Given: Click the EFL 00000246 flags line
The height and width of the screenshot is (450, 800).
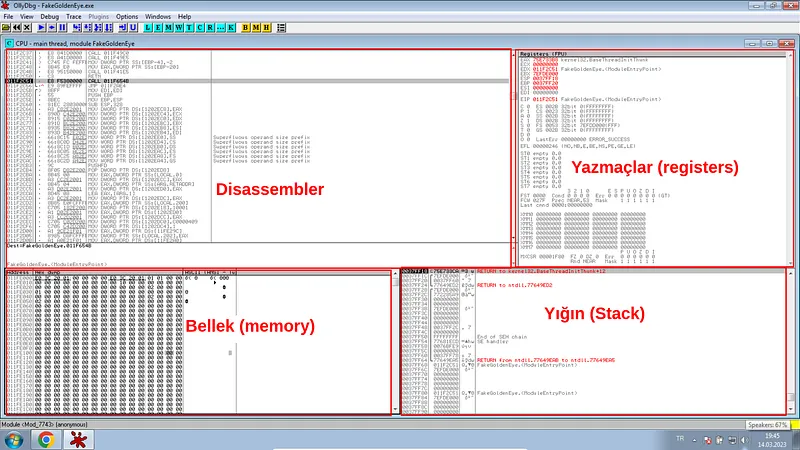Looking at the screenshot, I should pos(578,146).
